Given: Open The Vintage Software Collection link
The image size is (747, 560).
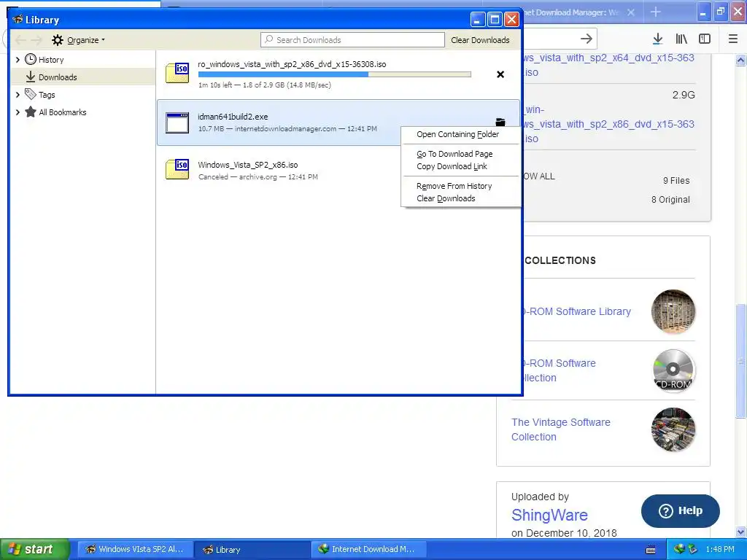Looking at the screenshot, I should (561, 429).
